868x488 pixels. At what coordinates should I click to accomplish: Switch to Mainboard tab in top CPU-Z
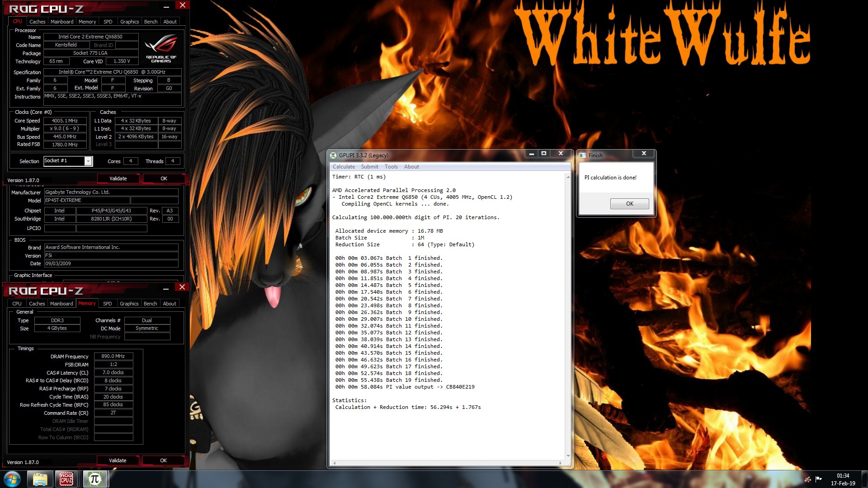(62, 22)
